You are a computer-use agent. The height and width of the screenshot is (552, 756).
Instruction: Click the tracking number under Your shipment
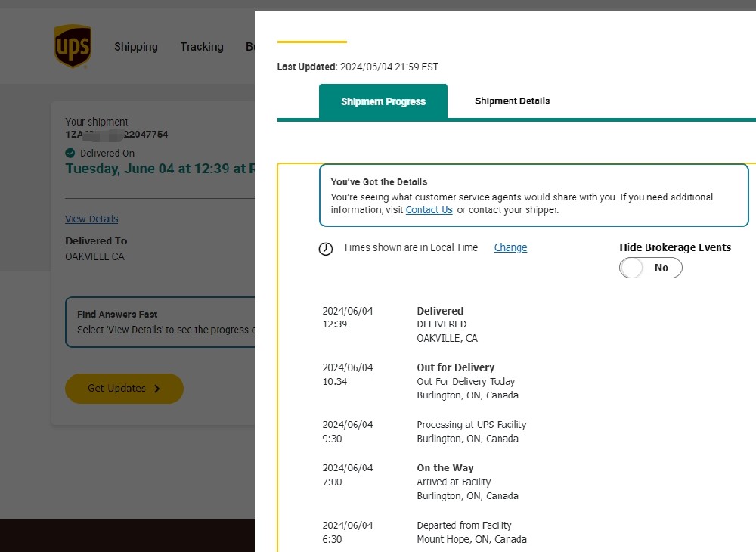pyautogui.click(x=116, y=135)
